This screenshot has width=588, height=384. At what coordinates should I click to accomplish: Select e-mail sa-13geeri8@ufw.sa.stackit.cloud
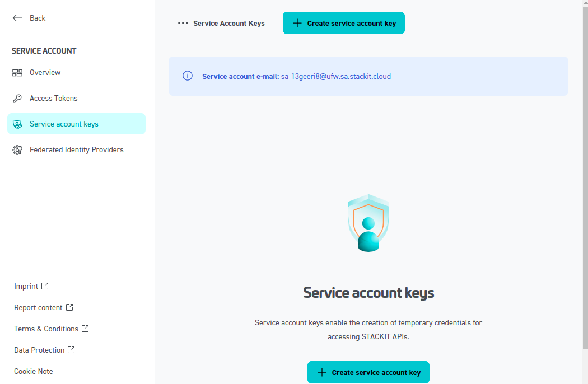336,77
